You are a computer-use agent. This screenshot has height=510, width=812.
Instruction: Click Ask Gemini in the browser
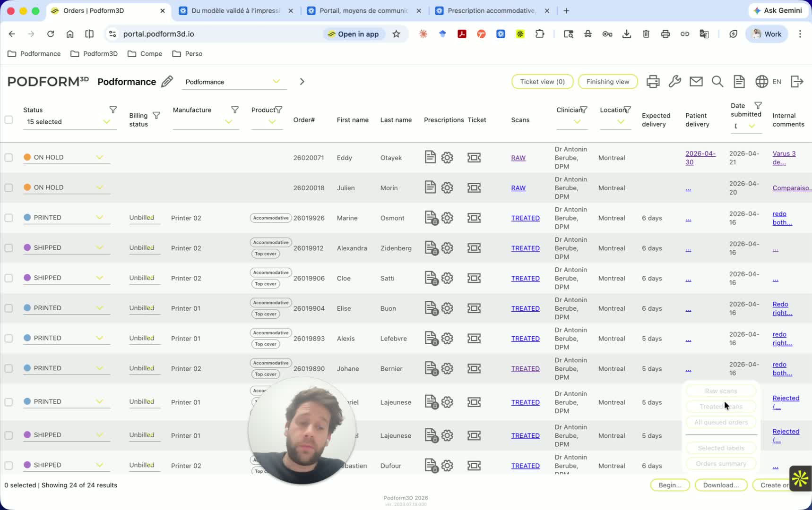777,10
